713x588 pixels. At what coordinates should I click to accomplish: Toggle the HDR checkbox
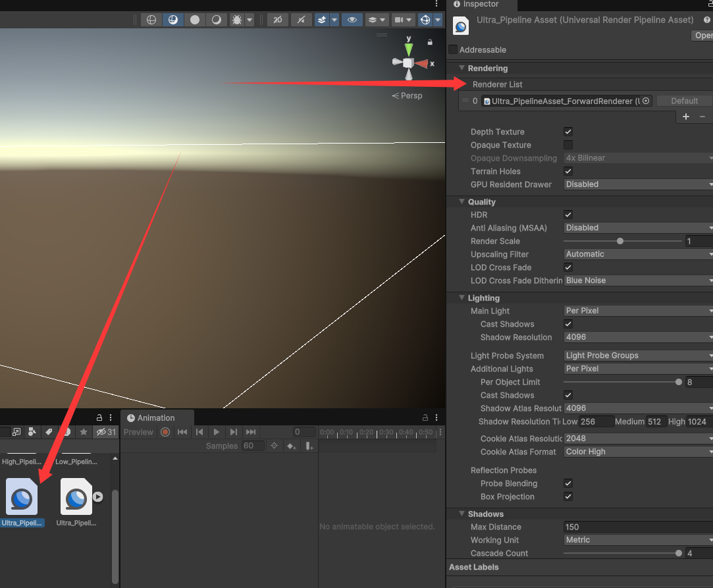coord(568,215)
